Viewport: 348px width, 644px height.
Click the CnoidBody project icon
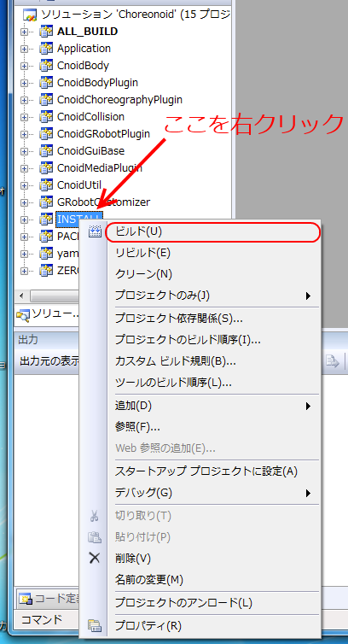pos(46,66)
